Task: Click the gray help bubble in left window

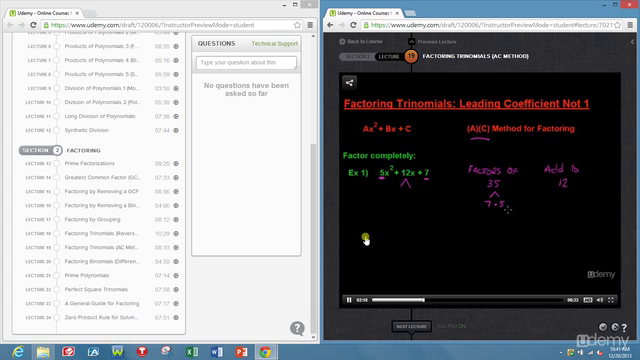Action: 297,328
